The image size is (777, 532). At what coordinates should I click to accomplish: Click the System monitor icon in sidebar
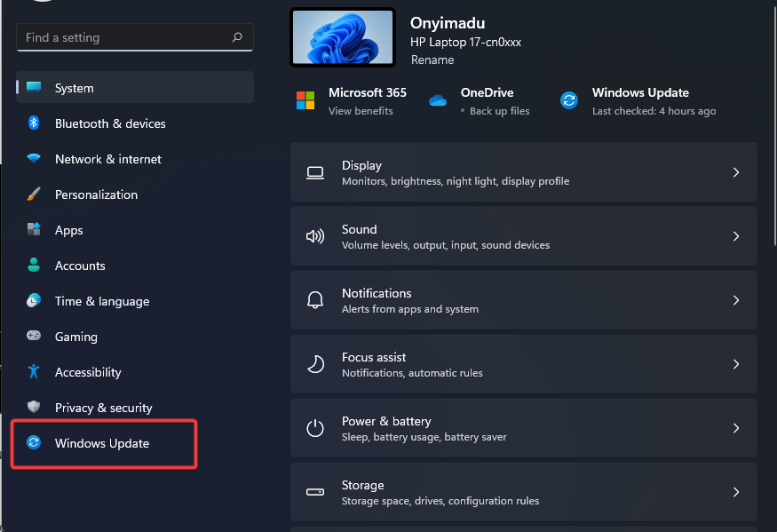34,87
